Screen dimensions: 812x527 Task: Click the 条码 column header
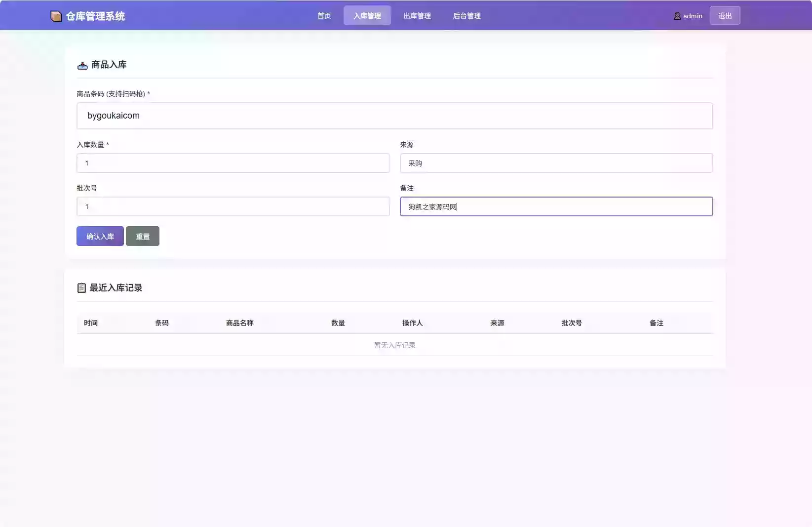(162, 323)
